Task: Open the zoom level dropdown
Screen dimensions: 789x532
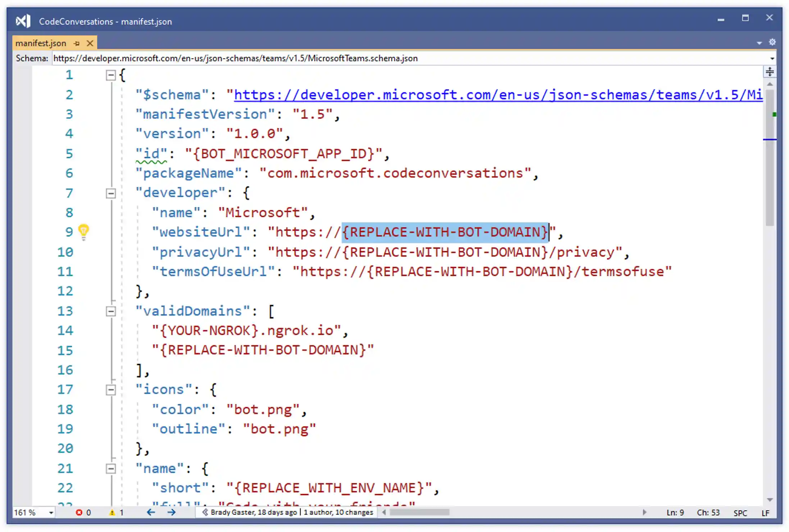Action: point(51,513)
